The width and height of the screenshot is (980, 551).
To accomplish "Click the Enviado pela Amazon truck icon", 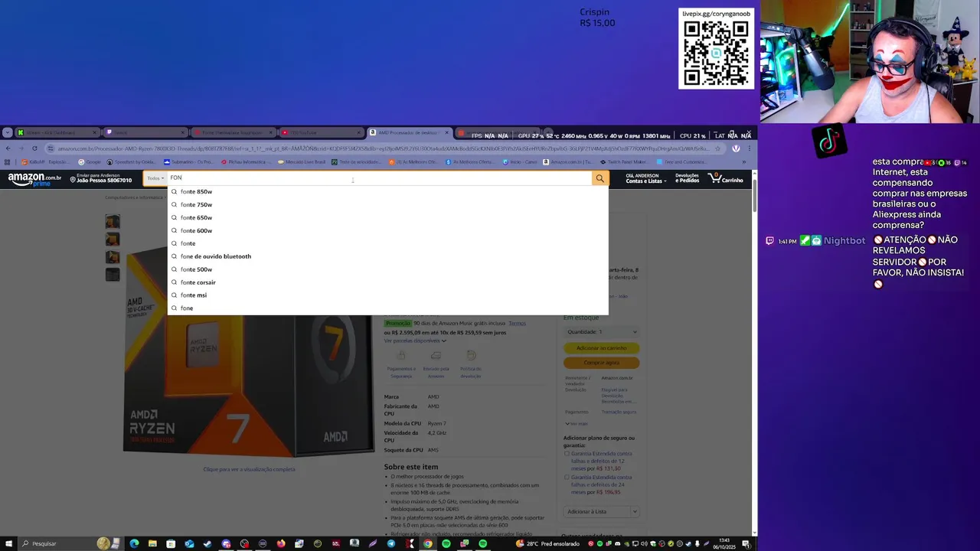I will (436, 356).
